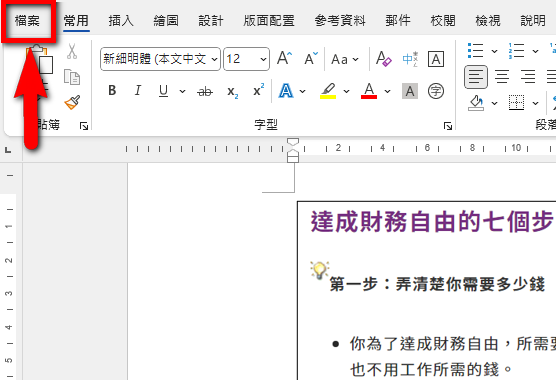The height and width of the screenshot is (380, 556).
Task: Open the font name combo box
Action: tap(160, 59)
